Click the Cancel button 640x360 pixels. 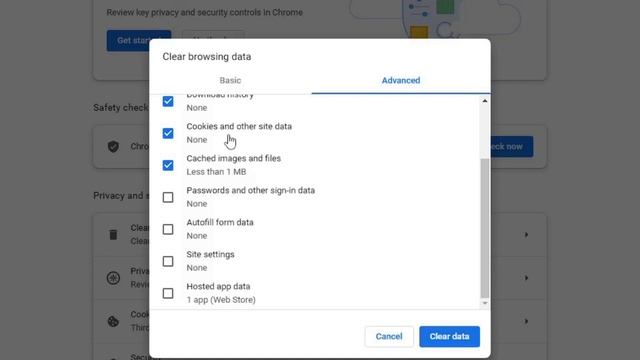(389, 336)
